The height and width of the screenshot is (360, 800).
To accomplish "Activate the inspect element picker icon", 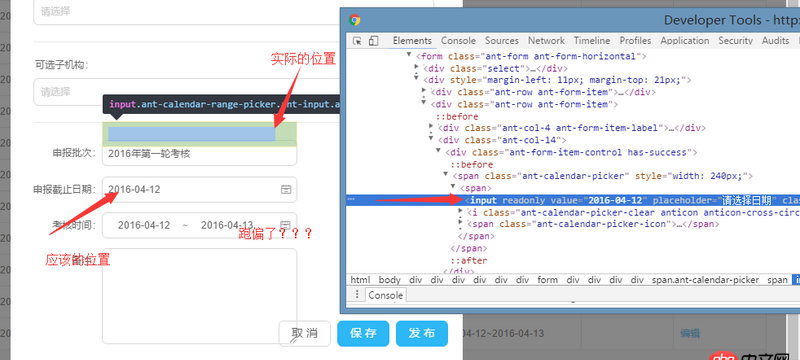I will [x=357, y=41].
